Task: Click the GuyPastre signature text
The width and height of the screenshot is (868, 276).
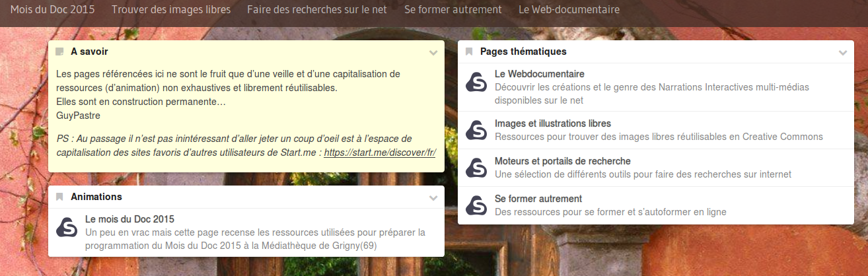Action: [x=79, y=115]
